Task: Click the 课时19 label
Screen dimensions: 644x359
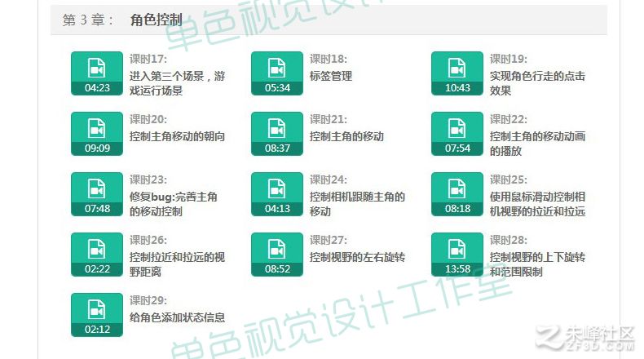Action: pyautogui.click(x=509, y=60)
